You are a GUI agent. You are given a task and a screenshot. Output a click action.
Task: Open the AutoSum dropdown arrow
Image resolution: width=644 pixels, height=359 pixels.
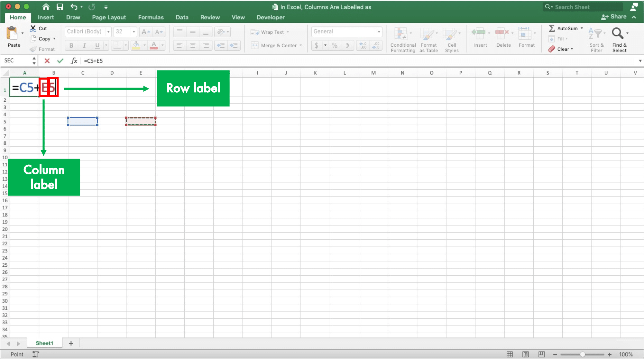tap(582, 28)
